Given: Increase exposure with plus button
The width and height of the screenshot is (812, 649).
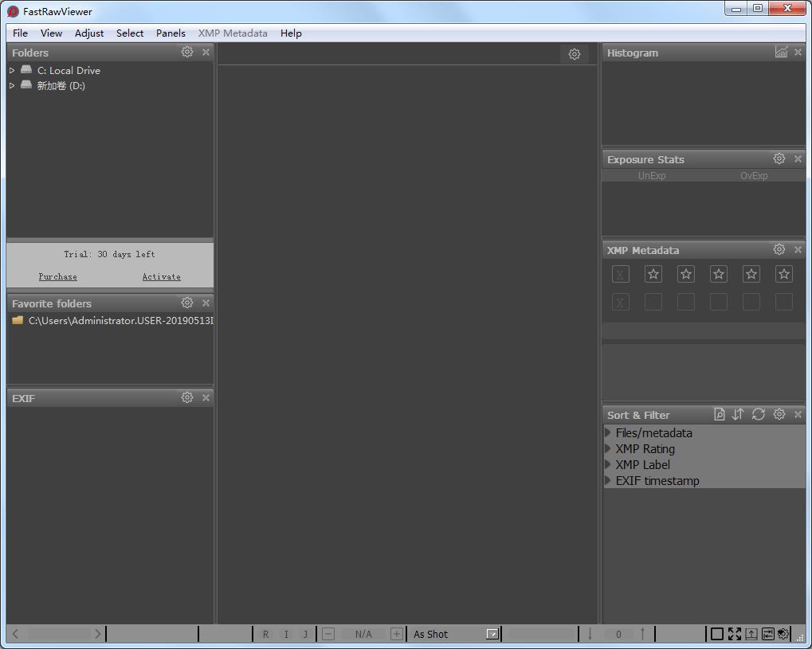Looking at the screenshot, I should coord(397,634).
